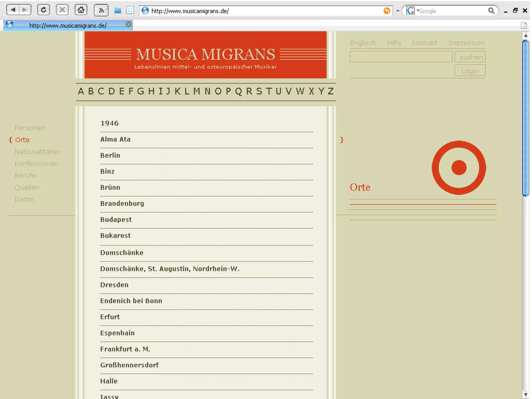Select Nationalitäten in the sidebar

(x=37, y=152)
